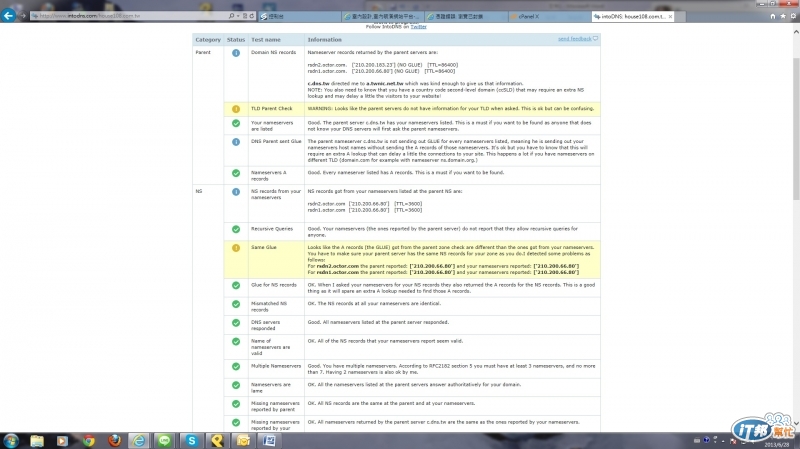800x449 pixels.
Task: Open the Twitter link
Action: (418, 27)
